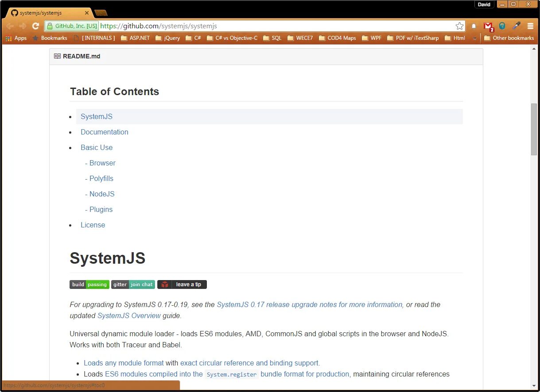Viewport: 540px width, 392px height.
Task: Open ES6 modules compiled into the link
Action: coord(154,374)
